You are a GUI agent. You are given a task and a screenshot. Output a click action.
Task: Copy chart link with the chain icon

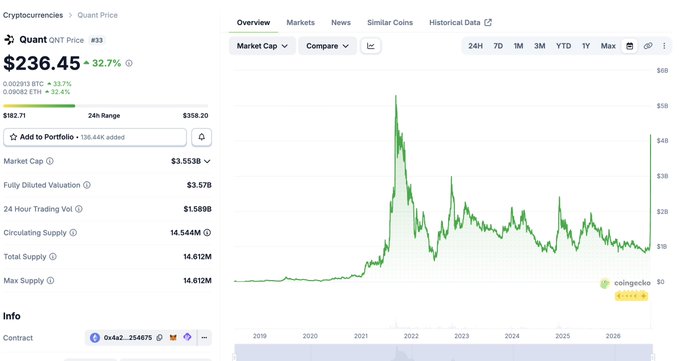click(x=648, y=46)
